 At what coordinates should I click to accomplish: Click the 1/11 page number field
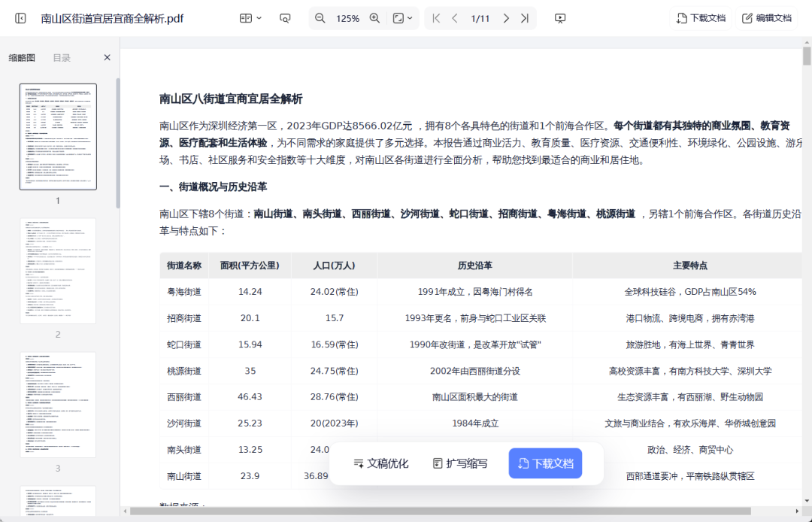480,18
